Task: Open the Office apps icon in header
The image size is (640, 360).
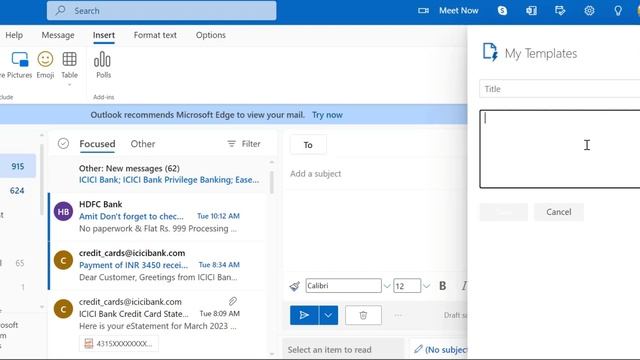Action: coord(531,11)
